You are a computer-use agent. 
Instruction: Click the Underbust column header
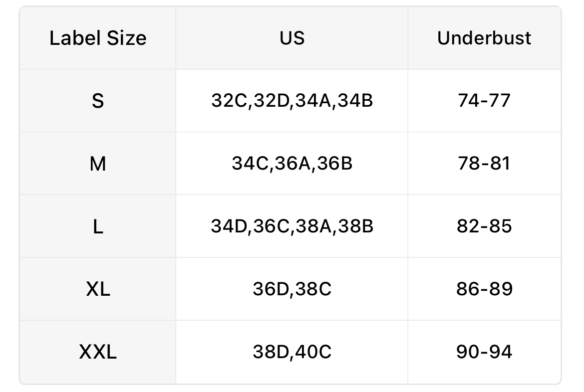484,38
